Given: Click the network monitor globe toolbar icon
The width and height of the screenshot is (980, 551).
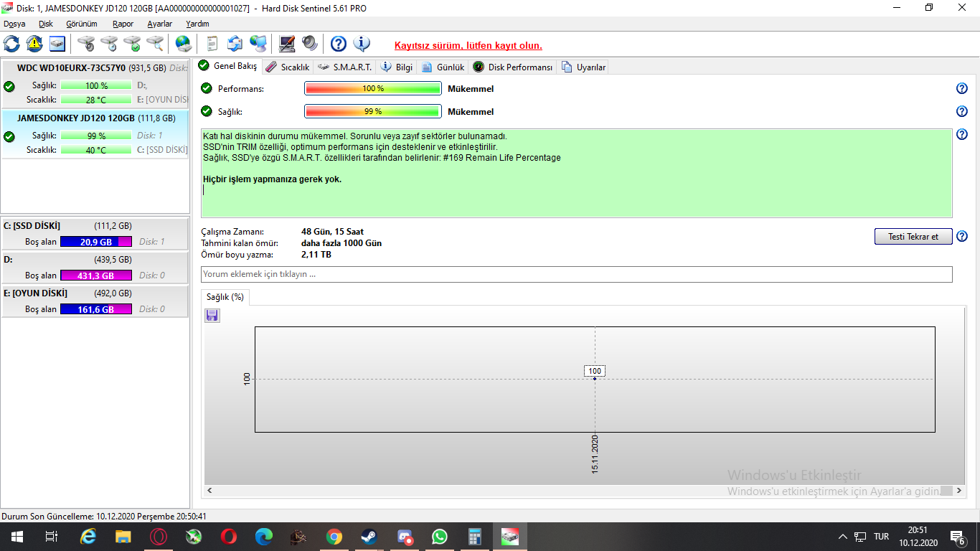Looking at the screenshot, I should point(258,44).
